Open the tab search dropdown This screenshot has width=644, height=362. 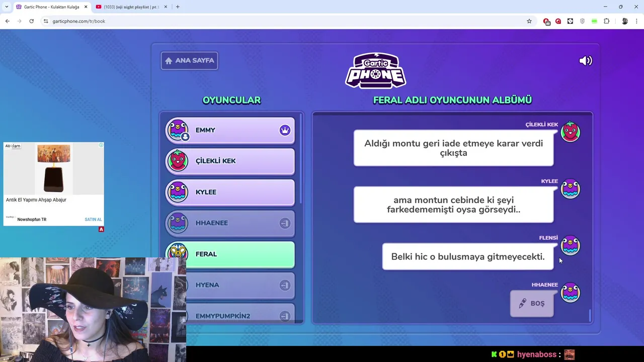(x=7, y=7)
